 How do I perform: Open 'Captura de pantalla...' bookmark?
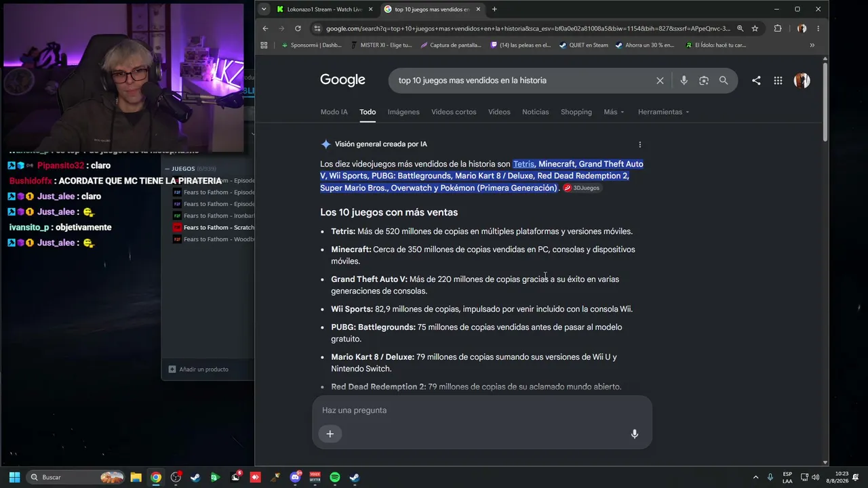pyautogui.click(x=451, y=45)
